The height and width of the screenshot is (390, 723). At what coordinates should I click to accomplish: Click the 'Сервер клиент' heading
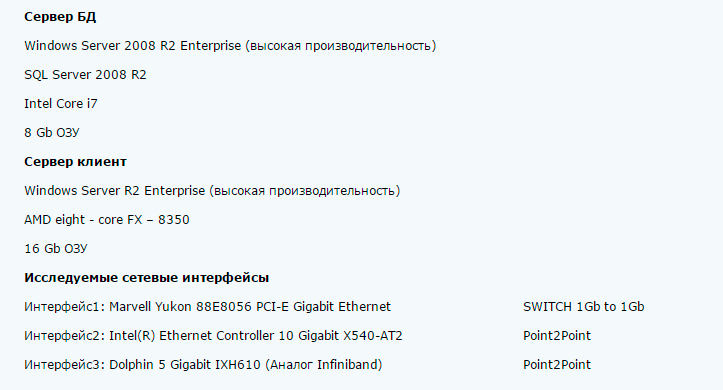(x=75, y=162)
